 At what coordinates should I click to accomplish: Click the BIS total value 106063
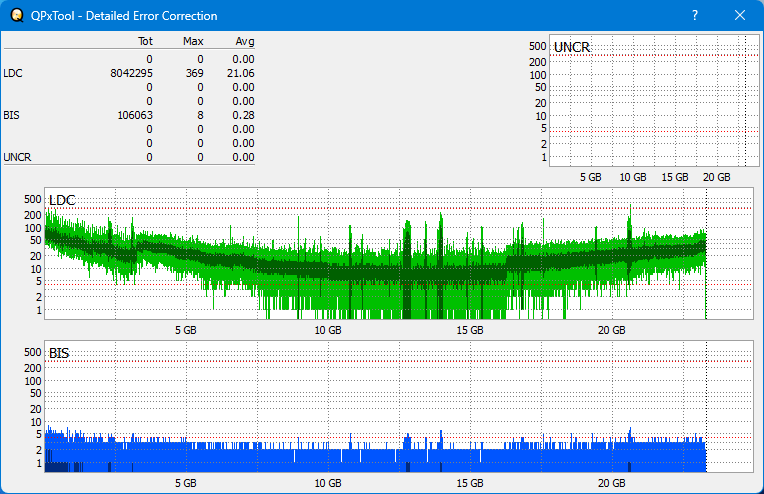[135, 115]
